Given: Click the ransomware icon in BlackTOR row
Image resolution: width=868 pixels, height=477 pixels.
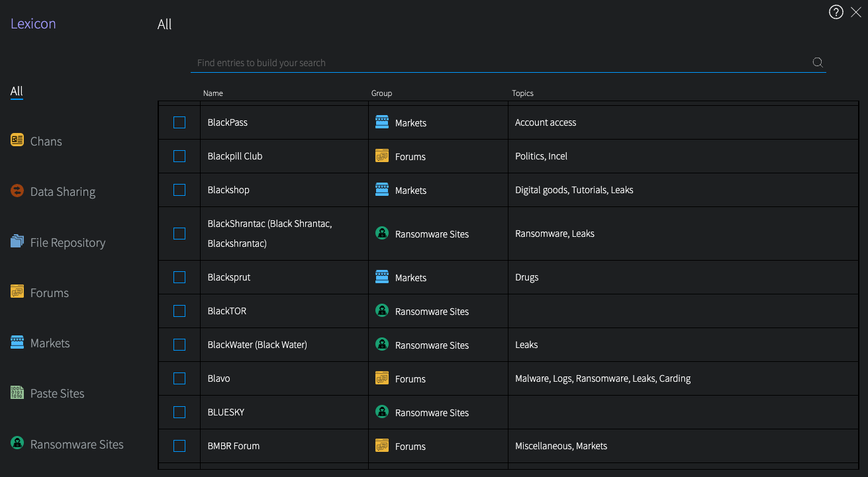Looking at the screenshot, I should pos(382,310).
